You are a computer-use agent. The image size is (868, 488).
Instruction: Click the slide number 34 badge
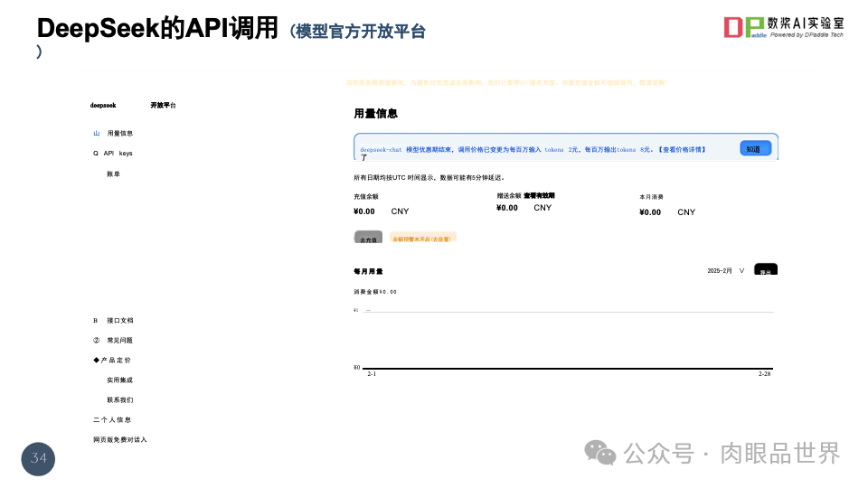tap(38, 459)
